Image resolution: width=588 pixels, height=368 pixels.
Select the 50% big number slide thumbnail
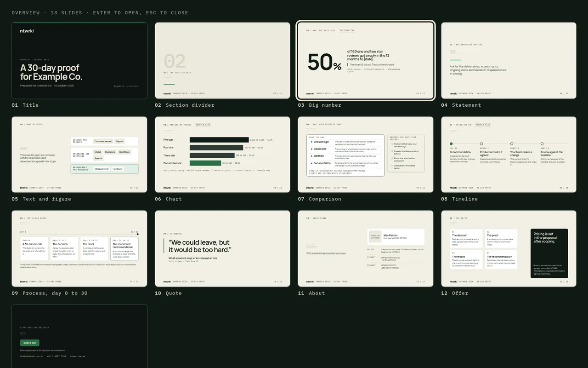pos(366,61)
